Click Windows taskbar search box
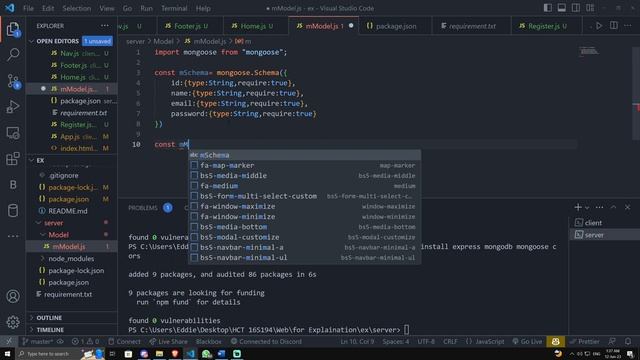Screen dimensions: 640x360 pyautogui.click(x=48, y=353)
